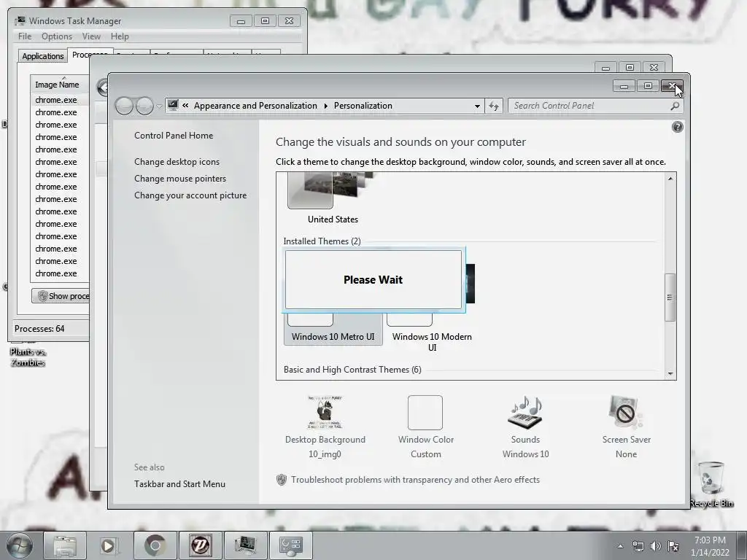Screen dimensions: 747x560
Task: Go back with the back arrow button
Action: coord(124,106)
